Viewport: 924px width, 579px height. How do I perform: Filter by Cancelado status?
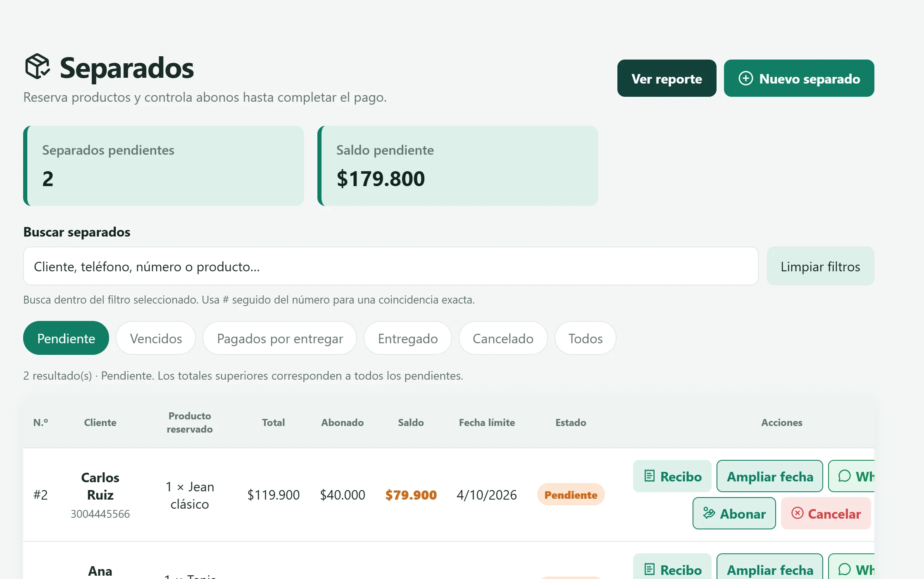[x=503, y=338]
